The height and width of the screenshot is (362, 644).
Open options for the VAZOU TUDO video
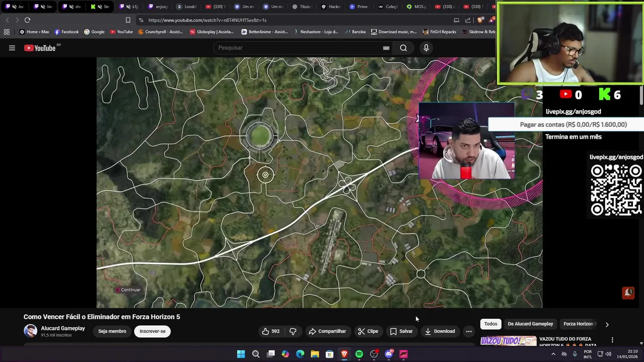click(x=612, y=340)
